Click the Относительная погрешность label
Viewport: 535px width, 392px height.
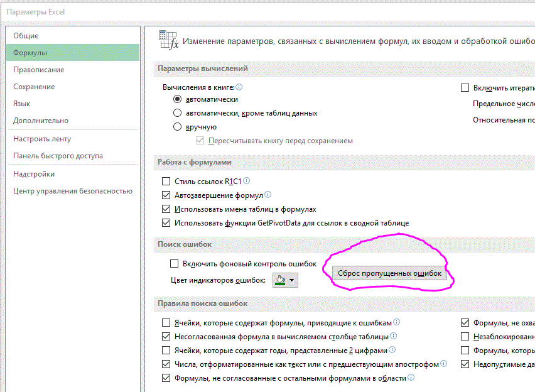click(x=504, y=120)
